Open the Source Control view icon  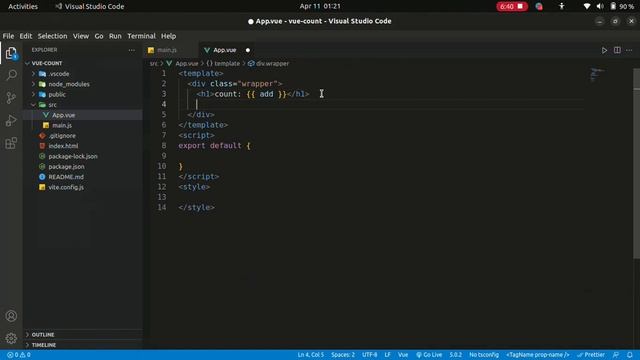click(x=11, y=98)
